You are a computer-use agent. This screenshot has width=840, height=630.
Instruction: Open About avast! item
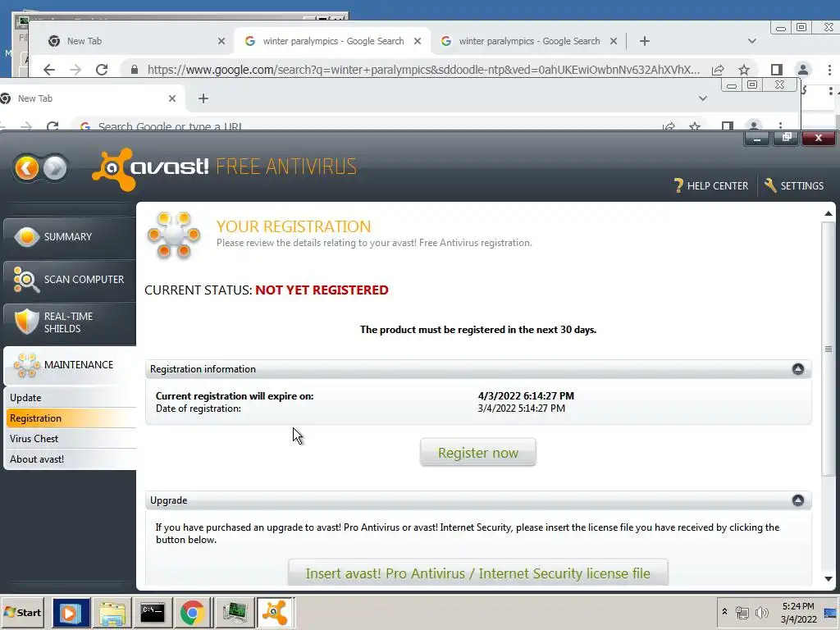click(71, 459)
